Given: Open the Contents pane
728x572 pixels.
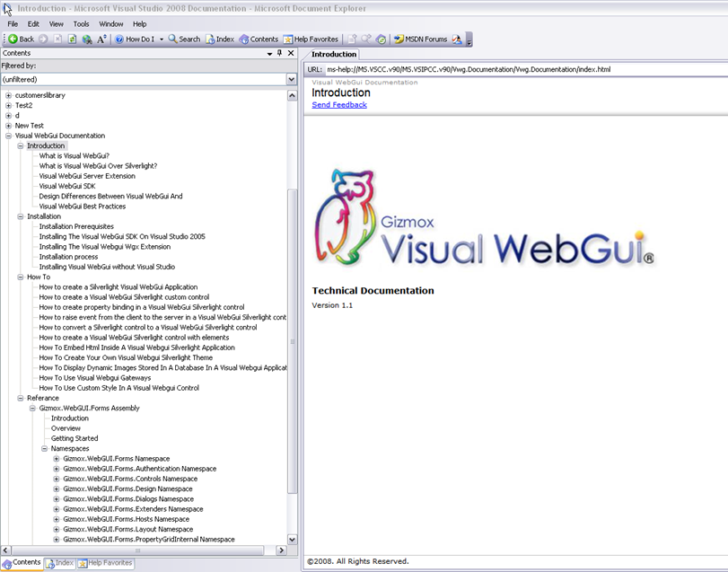Looking at the screenshot, I should (259, 39).
